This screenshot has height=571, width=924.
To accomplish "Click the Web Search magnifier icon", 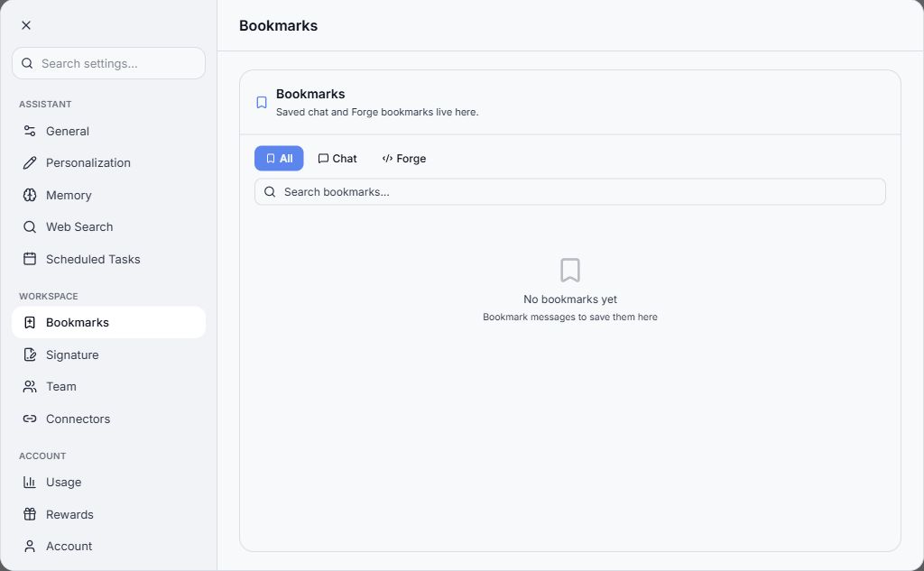I will coord(30,227).
